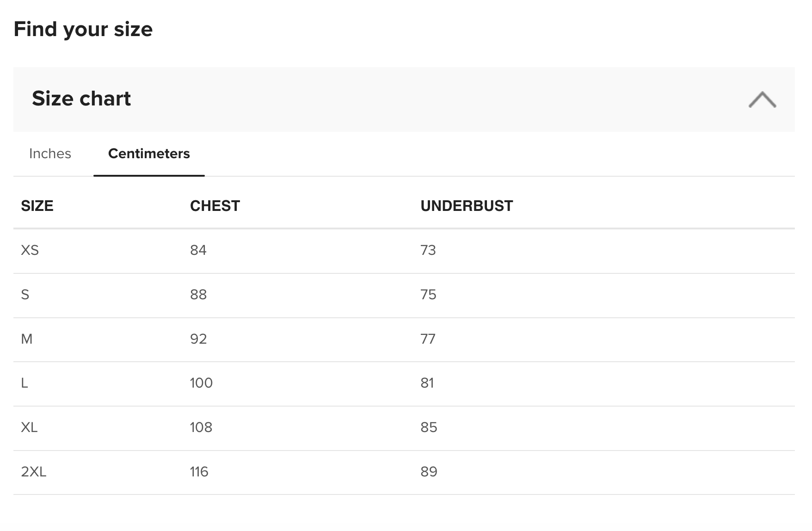The height and width of the screenshot is (531, 812).
Task: Switch to the Inches tab
Action: (50, 154)
